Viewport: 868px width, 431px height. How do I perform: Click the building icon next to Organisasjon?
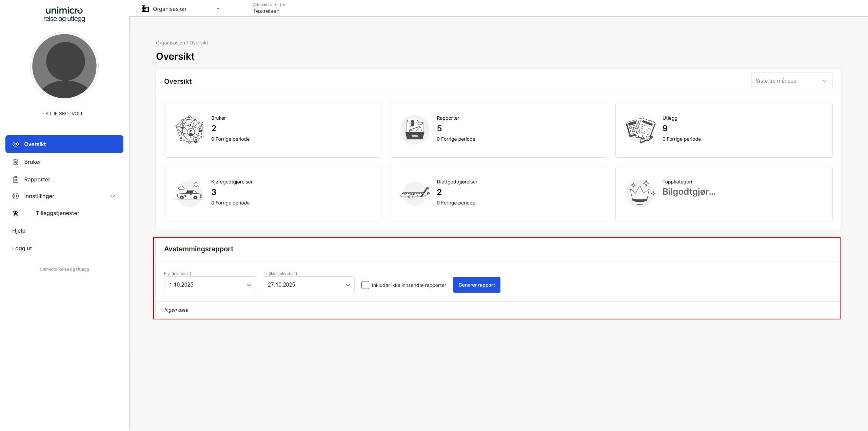145,9
